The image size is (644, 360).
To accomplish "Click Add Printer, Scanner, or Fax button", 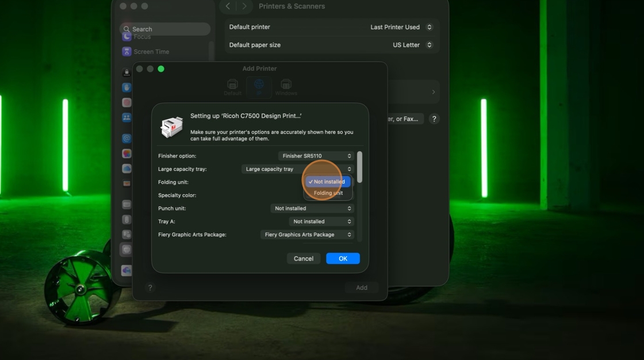I will click(x=405, y=119).
